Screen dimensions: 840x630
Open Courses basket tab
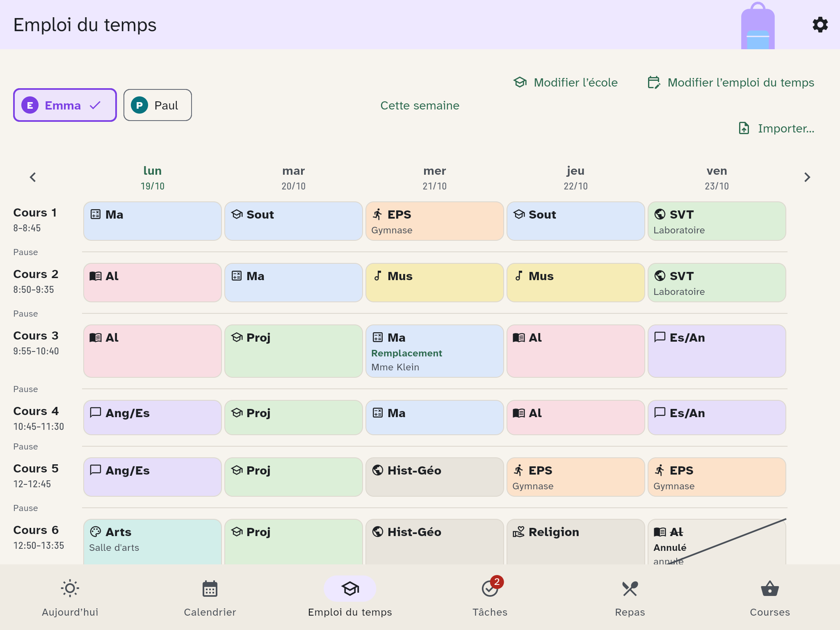click(x=770, y=597)
